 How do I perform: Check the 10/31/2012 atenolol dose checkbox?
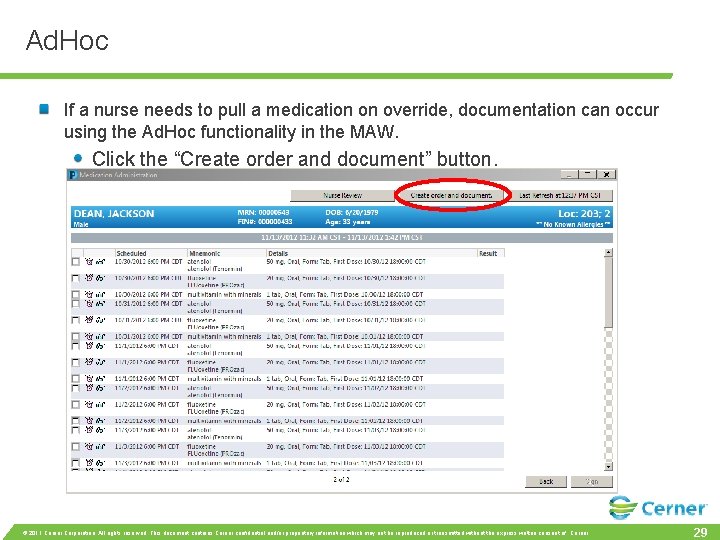(x=76, y=304)
